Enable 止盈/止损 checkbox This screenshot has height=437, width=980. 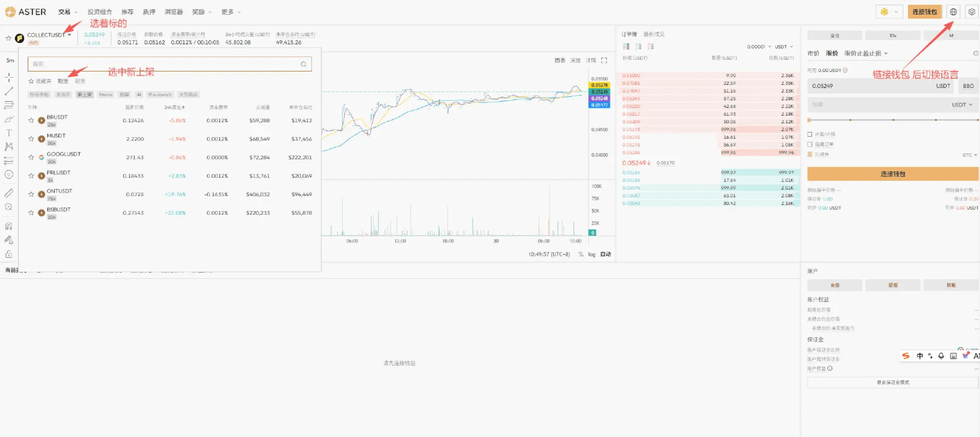[810, 134]
